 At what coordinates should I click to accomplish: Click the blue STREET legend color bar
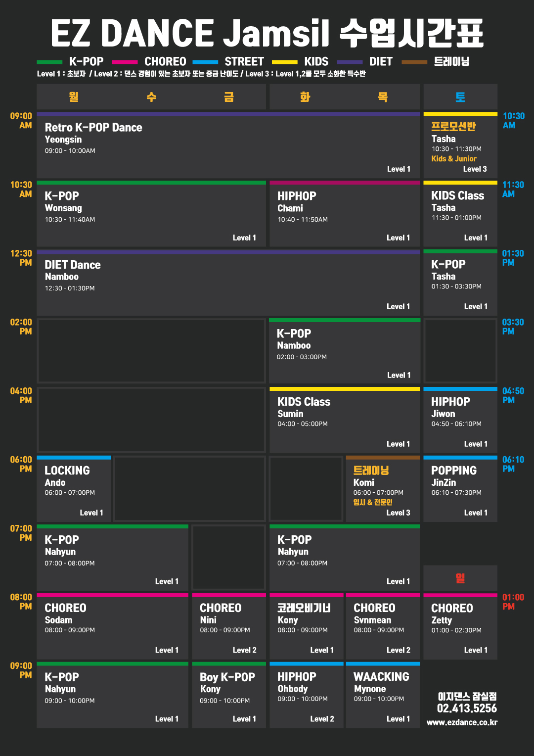click(205, 62)
